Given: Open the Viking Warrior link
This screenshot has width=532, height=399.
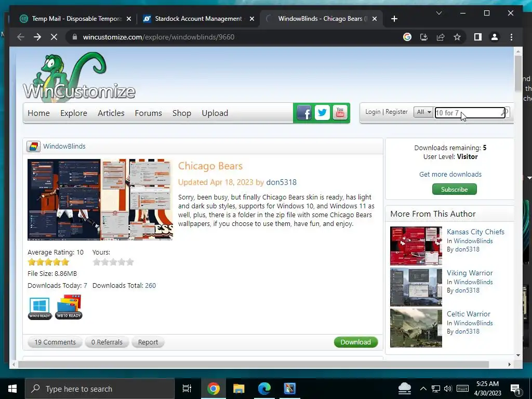Looking at the screenshot, I should pyautogui.click(x=470, y=273).
